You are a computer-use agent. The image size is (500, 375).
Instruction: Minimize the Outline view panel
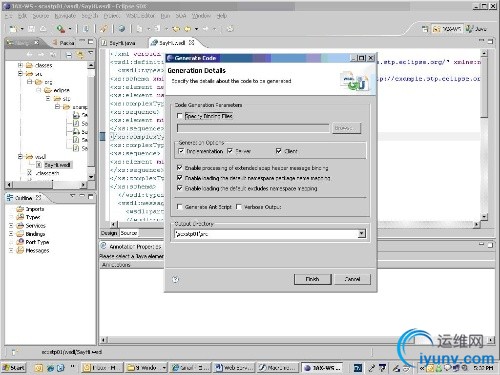tap(82, 196)
